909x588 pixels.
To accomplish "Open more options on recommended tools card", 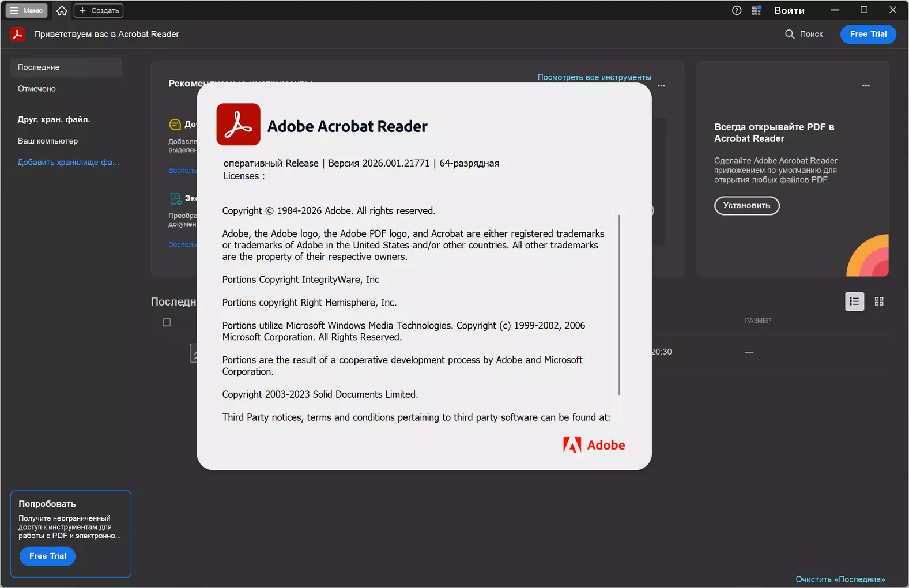I will coord(662,86).
